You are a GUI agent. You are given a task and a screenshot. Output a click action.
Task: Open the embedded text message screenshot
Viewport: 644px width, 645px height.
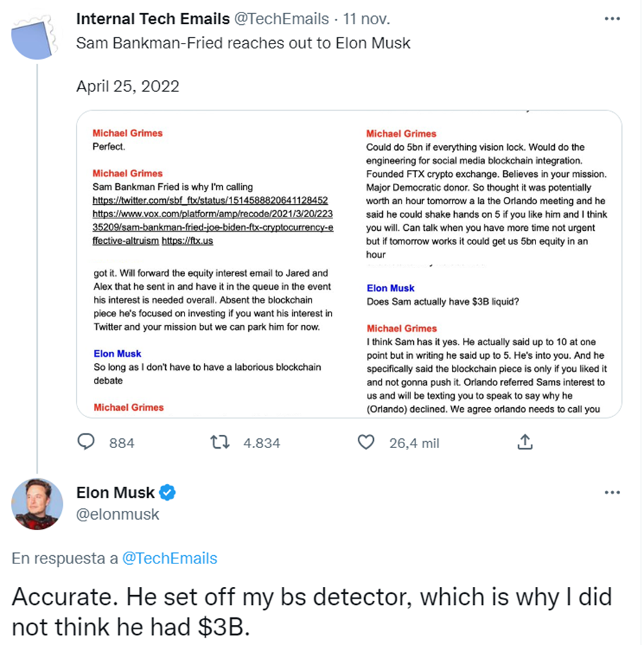pos(349,263)
